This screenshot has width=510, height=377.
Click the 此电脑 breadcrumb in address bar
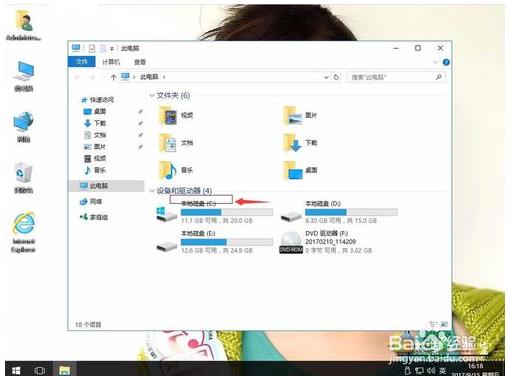click(x=149, y=77)
